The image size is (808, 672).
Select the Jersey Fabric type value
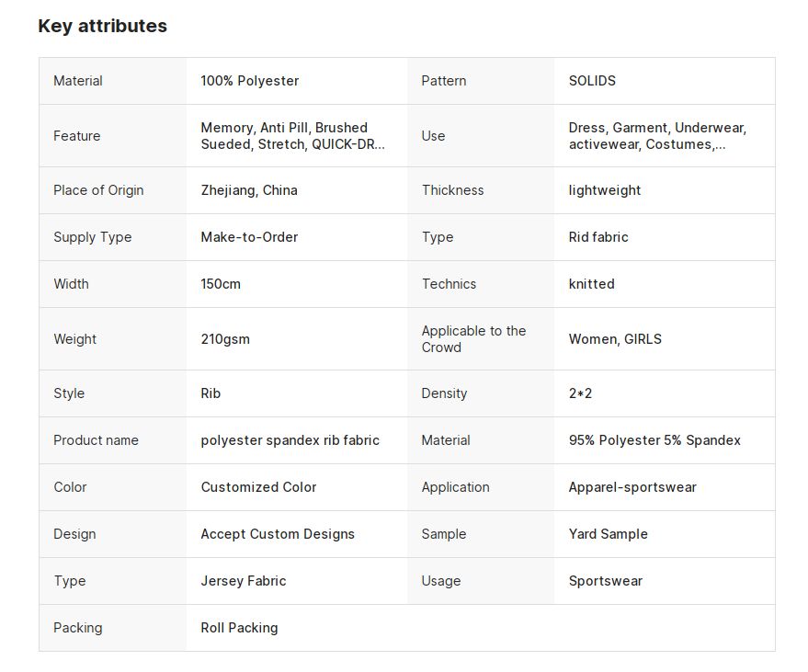[244, 581]
